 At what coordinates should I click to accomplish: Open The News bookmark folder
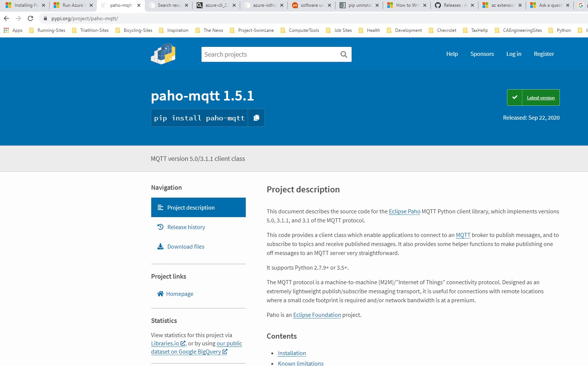[x=209, y=30]
